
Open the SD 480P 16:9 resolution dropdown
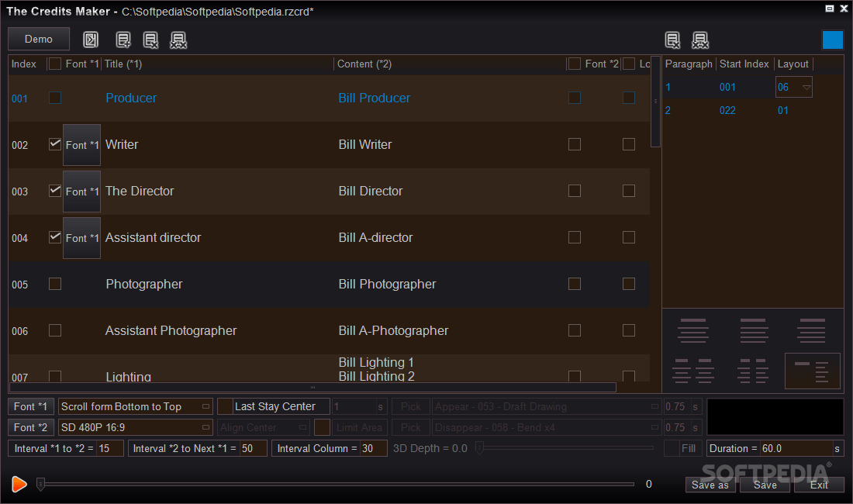point(207,426)
